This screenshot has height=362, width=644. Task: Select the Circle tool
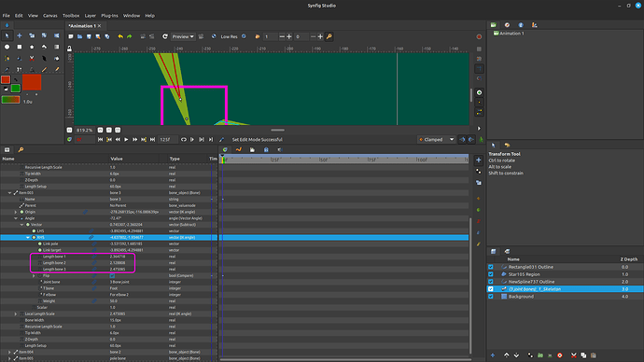7,47
